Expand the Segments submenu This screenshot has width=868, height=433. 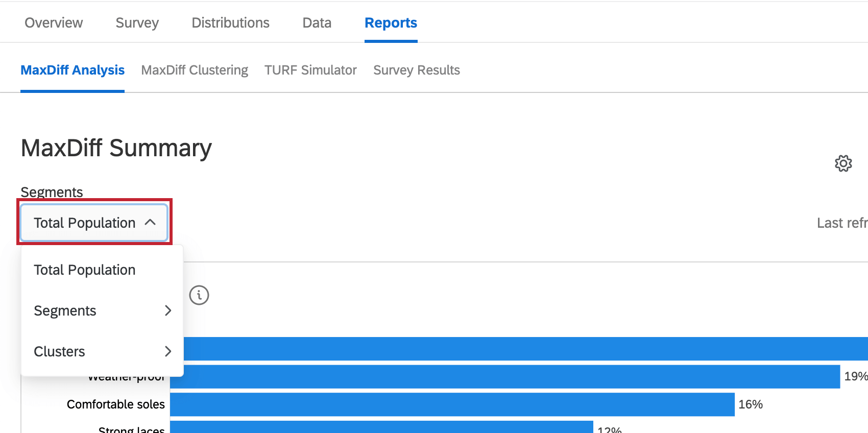point(65,310)
